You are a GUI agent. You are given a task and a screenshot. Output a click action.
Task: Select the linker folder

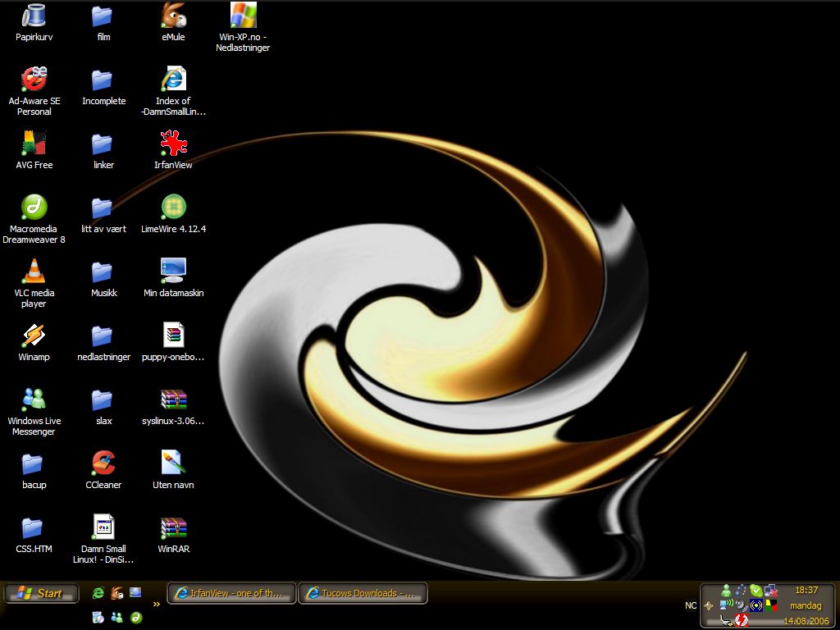(103, 150)
